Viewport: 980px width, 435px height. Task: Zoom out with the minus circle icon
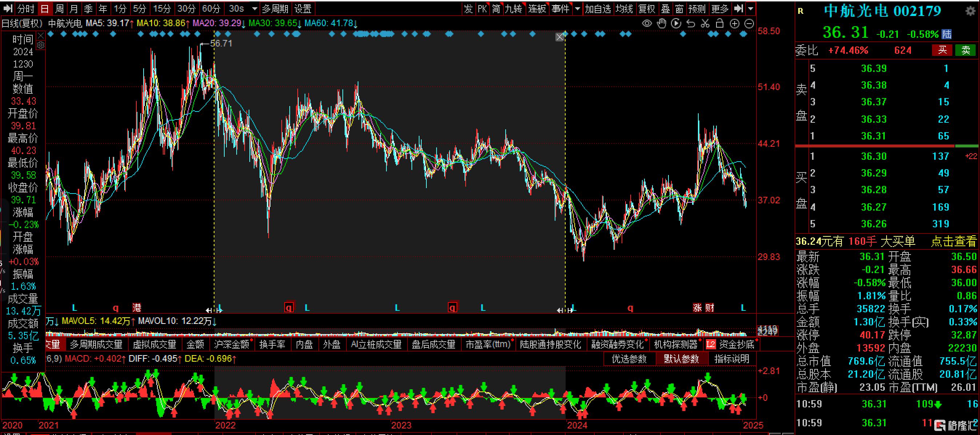coord(749,24)
